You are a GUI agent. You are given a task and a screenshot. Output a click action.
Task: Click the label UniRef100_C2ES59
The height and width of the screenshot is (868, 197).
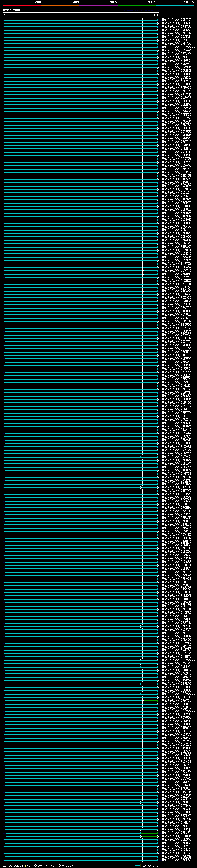coord(176,518)
